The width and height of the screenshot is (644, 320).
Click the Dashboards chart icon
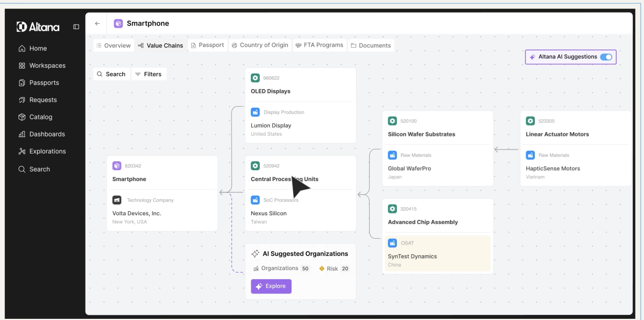(x=22, y=134)
